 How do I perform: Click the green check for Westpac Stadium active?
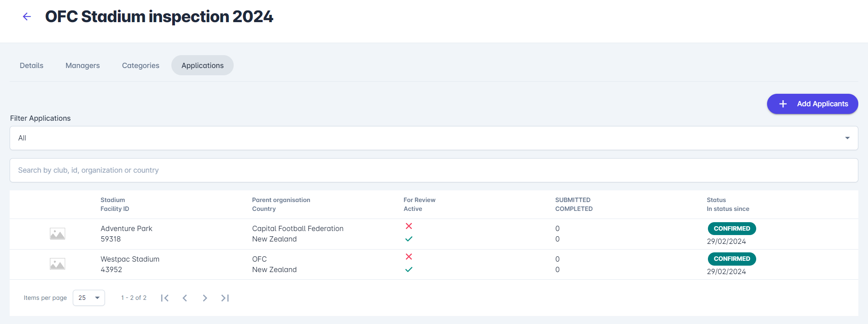tap(409, 270)
